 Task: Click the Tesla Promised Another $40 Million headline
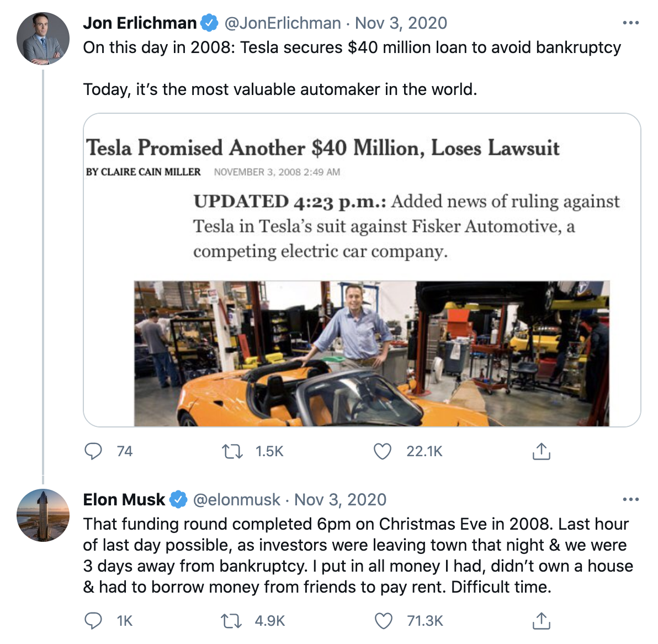click(x=323, y=148)
